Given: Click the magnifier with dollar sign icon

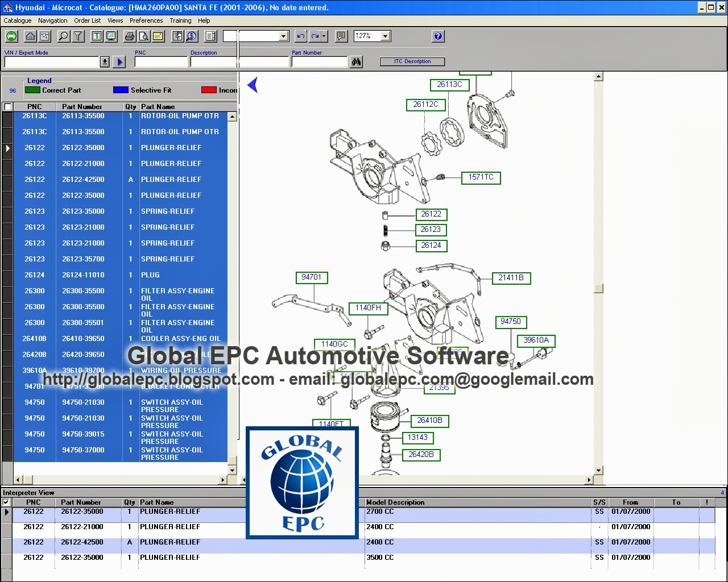Looking at the screenshot, I should coord(192,36).
